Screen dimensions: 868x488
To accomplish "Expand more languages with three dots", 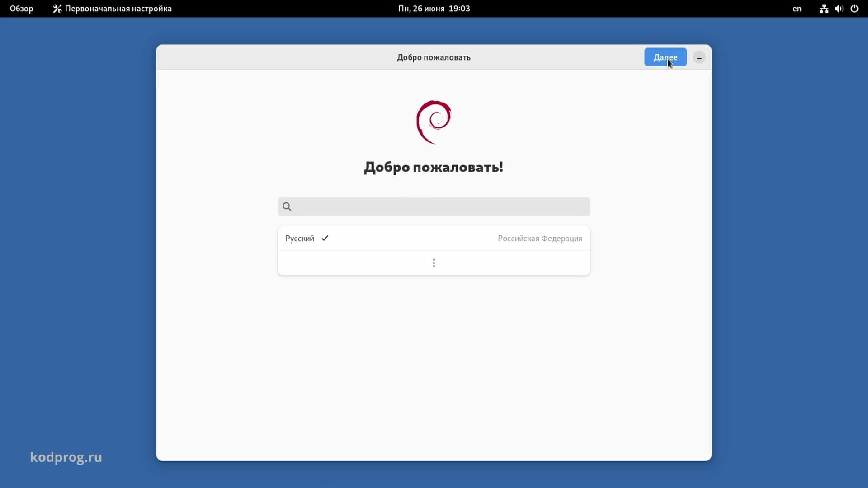I will coord(434,263).
